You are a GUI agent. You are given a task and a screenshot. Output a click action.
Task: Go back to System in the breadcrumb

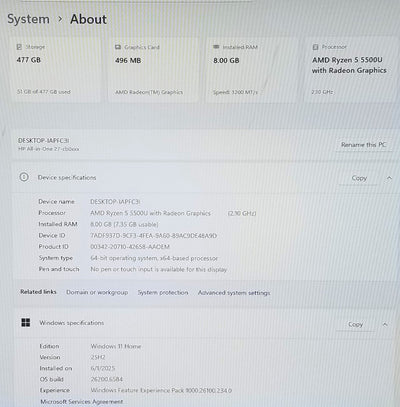(28, 19)
